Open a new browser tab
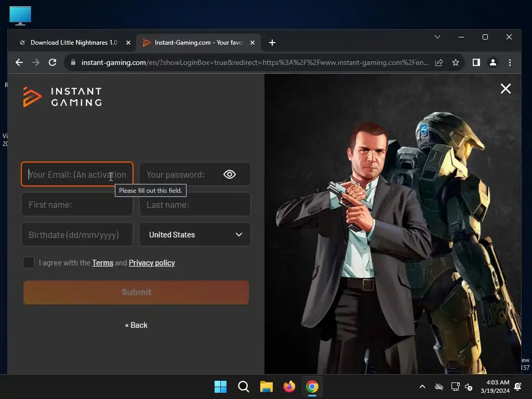 pyautogui.click(x=272, y=43)
